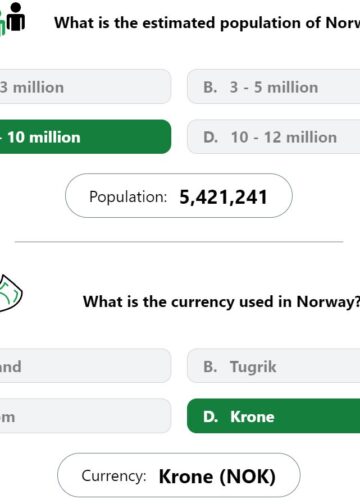360x504 pixels.
Task: Select the highlighted 10 million answer
Action: tap(85, 137)
